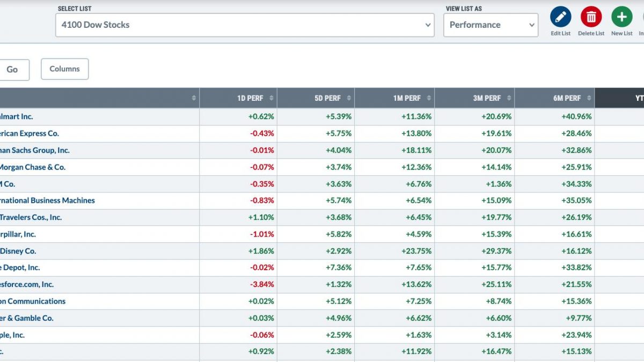Select JPMorgan 3M value +14.14%

pos(496,167)
